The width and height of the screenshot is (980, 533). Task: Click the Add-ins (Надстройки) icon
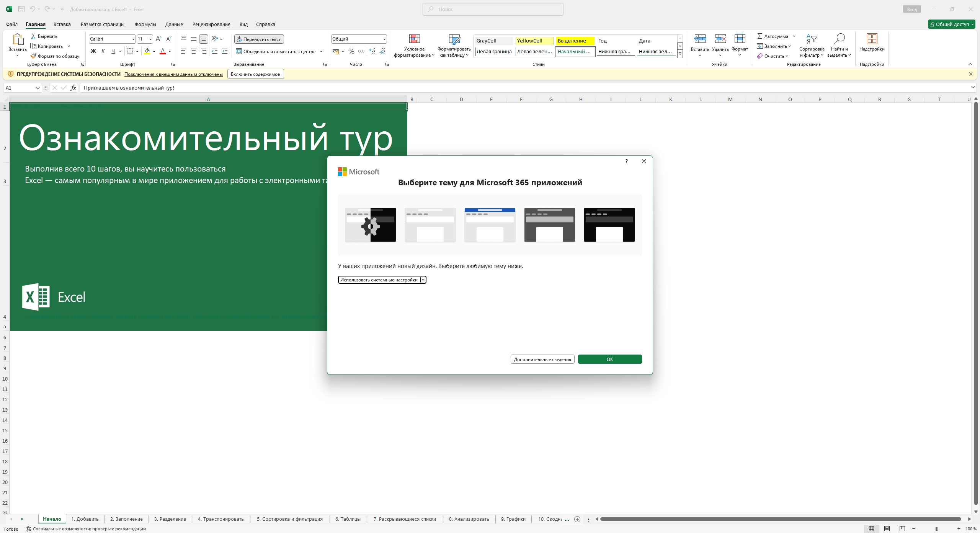click(x=872, y=39)
